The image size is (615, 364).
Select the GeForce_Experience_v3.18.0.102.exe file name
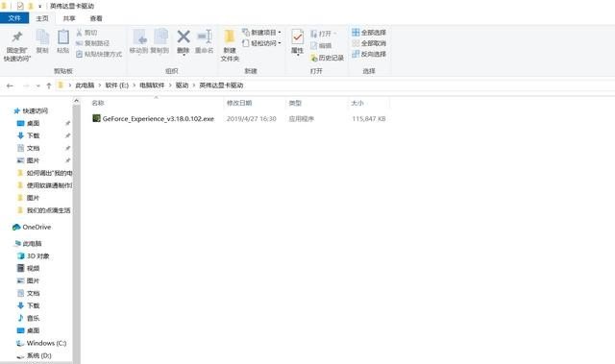159,119
